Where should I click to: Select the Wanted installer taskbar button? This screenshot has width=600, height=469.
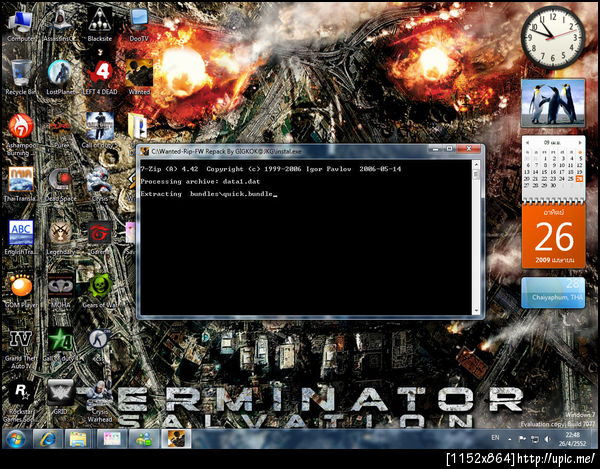point(176,438)
